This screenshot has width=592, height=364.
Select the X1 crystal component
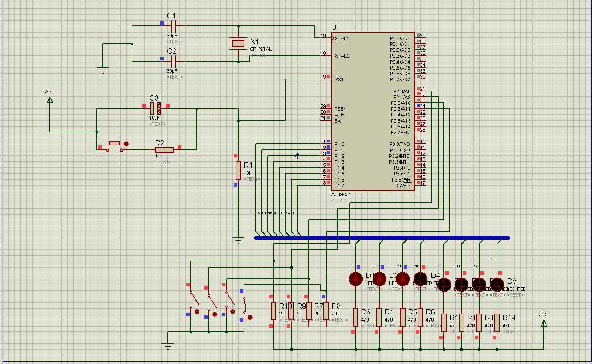(238, 43)
